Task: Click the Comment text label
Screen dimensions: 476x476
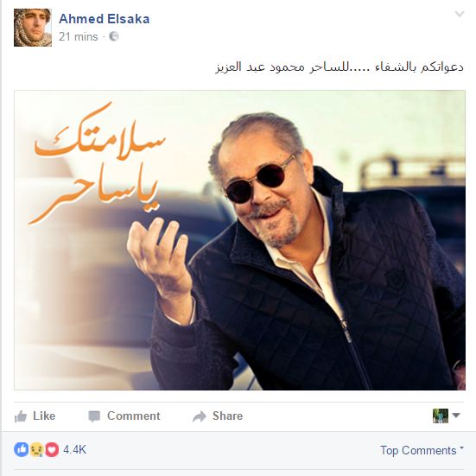Action: click(134, 416)
